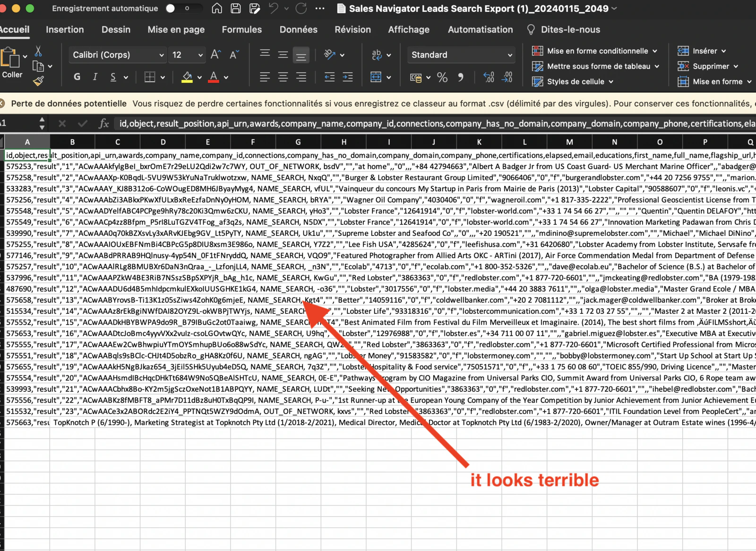Click the Cut scissors icon
Screen dimensions: 756x551
(38, 51)
